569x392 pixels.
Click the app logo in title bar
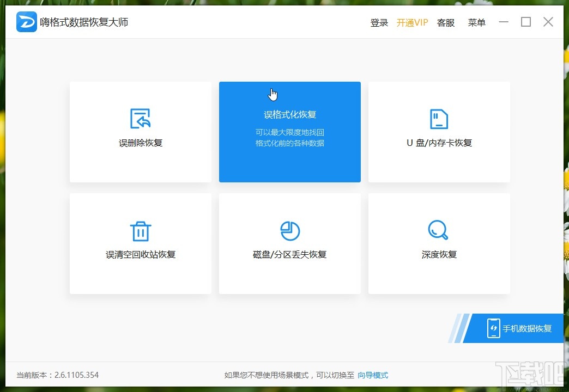click(26, 21)
